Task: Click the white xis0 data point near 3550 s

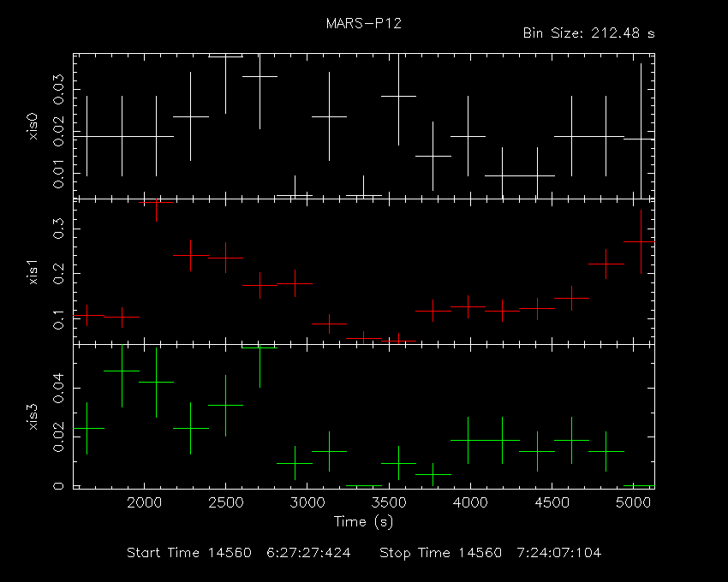Action: (398, 96)
